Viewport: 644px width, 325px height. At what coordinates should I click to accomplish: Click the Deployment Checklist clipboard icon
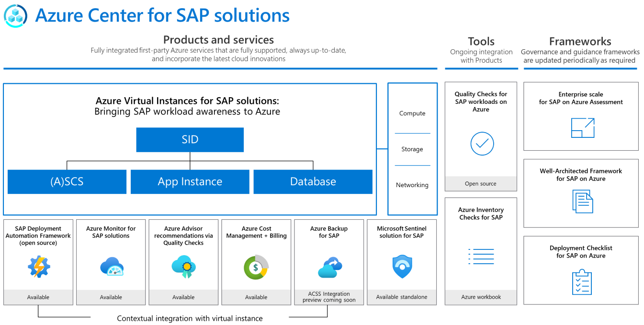[582, 282]
